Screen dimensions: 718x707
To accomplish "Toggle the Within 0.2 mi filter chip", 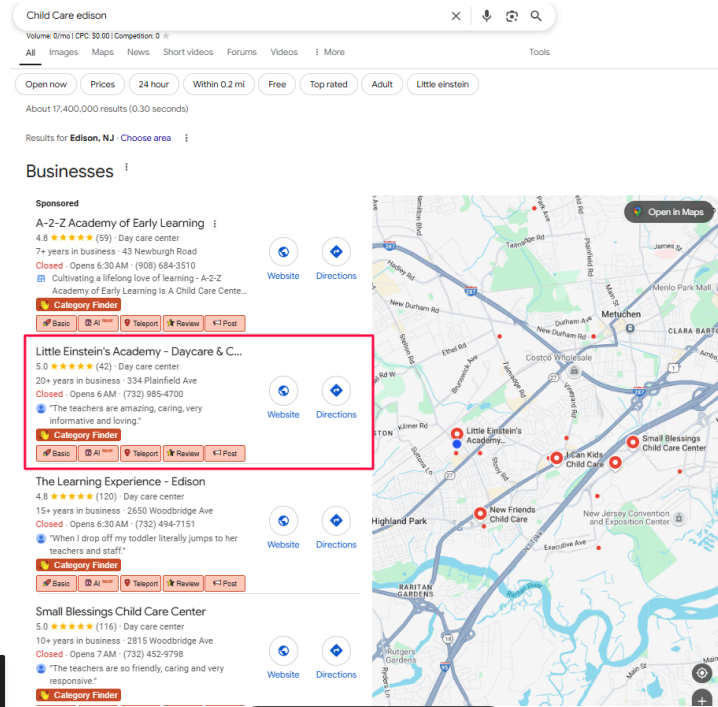I will click(219, 84).
